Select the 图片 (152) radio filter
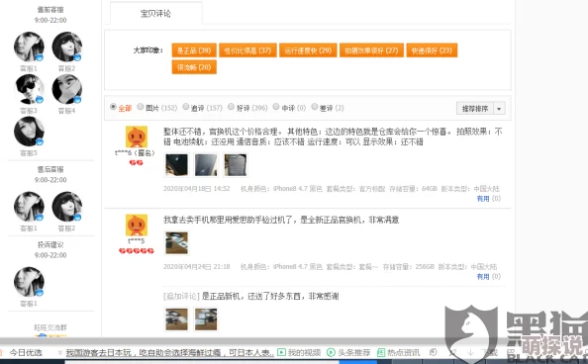 pos(140,107)
